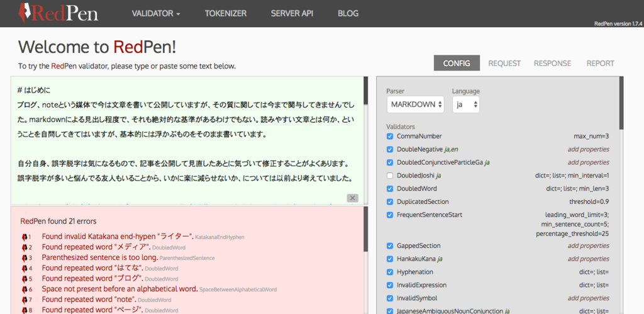Select error 3 Parenthesized sentence too long
This screenshot has height=314, width=644.
tap(100, 258)
